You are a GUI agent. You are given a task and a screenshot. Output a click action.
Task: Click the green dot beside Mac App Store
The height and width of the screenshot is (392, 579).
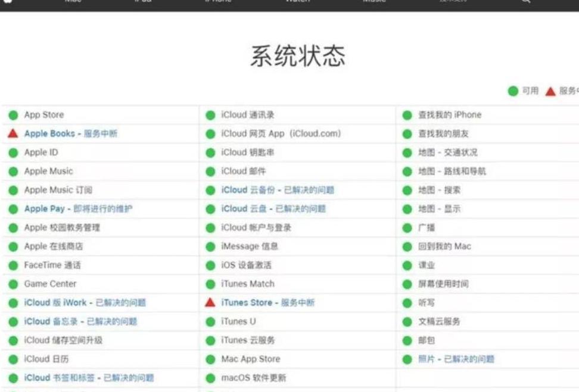click(x=210, y=359)
